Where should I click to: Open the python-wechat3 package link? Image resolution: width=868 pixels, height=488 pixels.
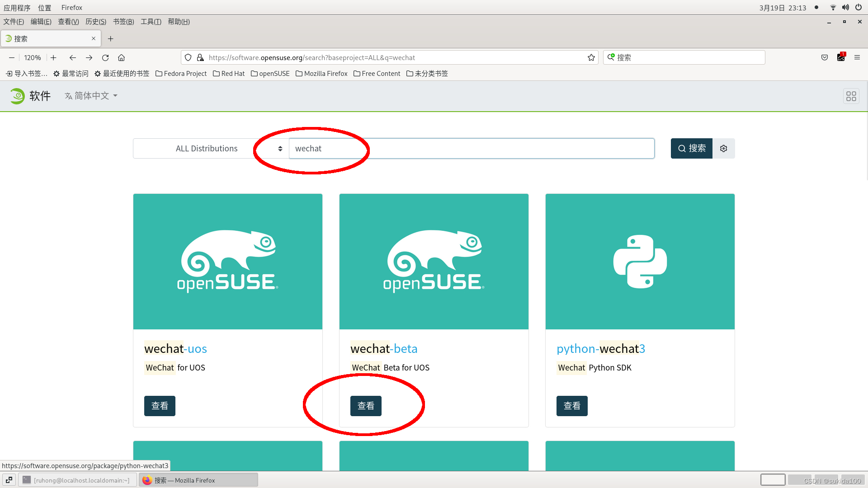[x=601, y=349]
